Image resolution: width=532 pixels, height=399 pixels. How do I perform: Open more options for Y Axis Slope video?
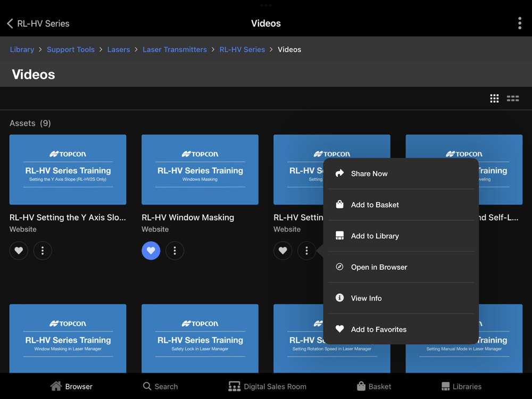(43, 251)
